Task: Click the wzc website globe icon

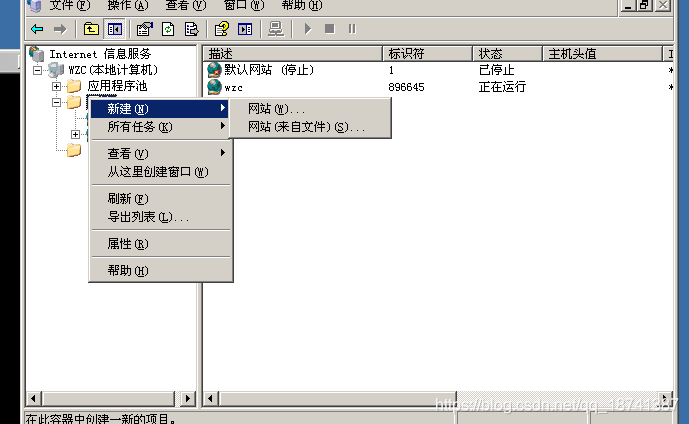Action: click(x=214, y=87)
